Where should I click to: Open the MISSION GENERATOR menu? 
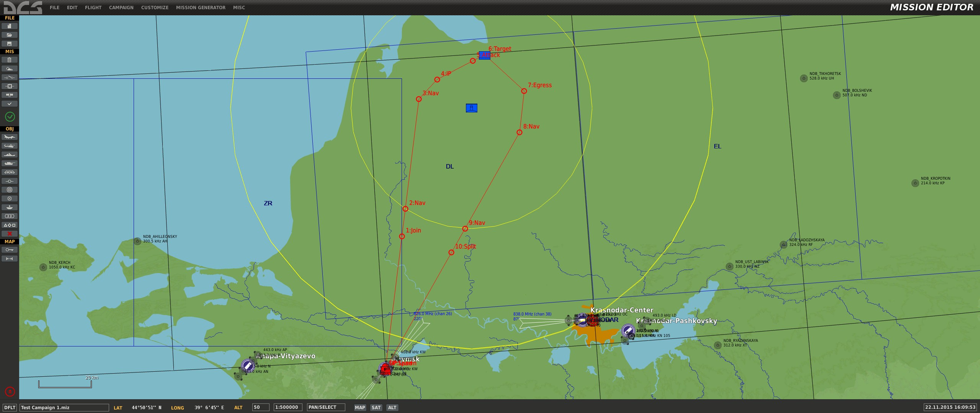point(201,7)
